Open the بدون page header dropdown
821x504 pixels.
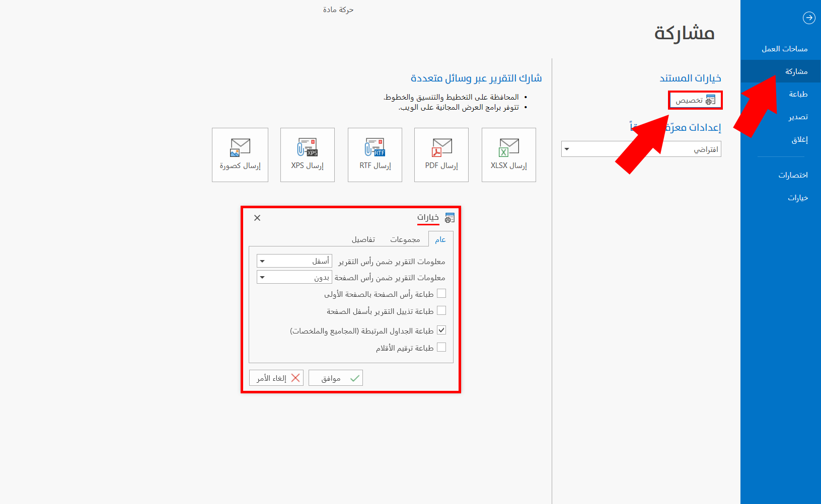pos(294,277)
